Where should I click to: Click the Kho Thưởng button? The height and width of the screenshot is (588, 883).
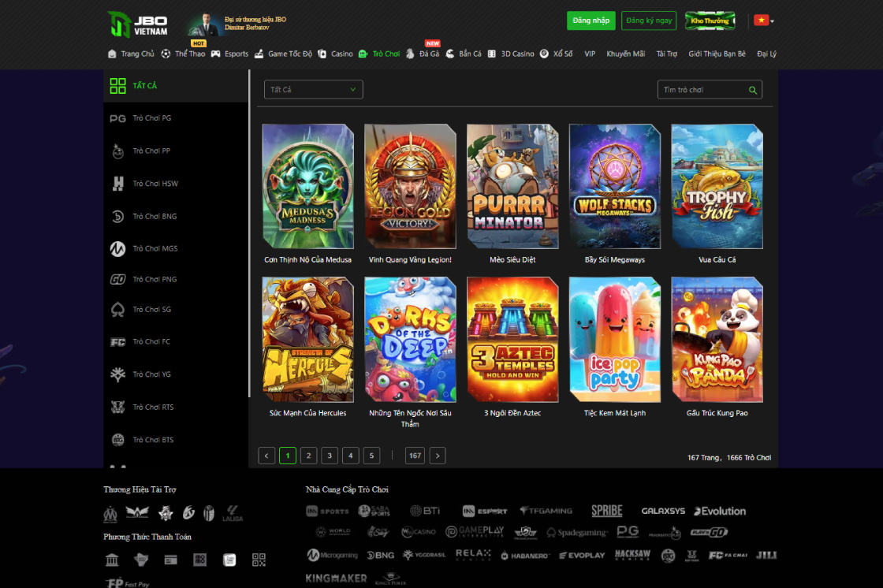pyautogui.click(x=710, y=20)
